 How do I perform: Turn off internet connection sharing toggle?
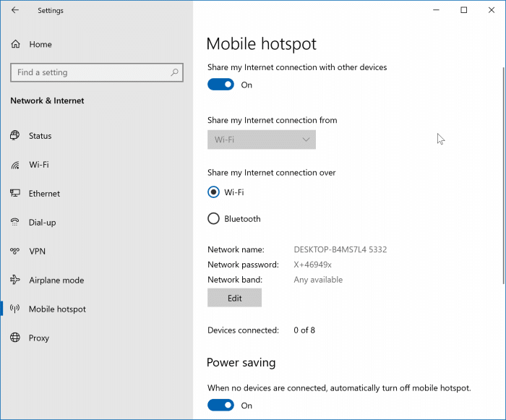tap(220, 85)
